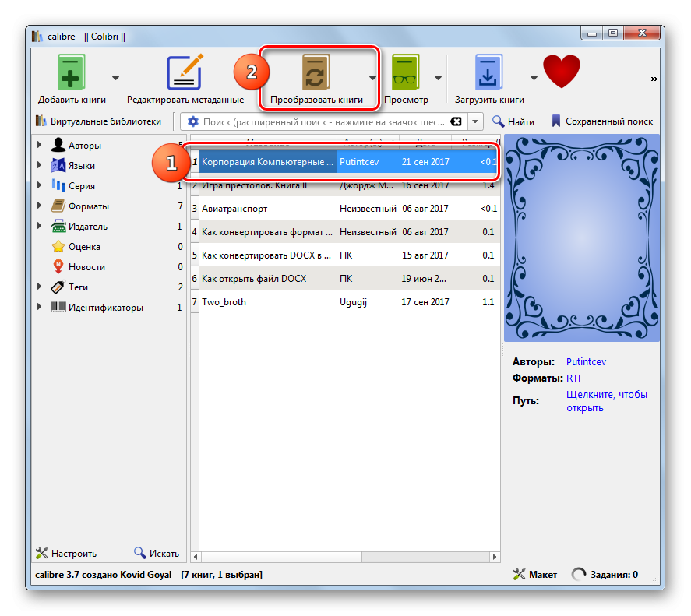The image size is (691, 616).
Task: Open View dropdown arrow
Action: point(438,79)
